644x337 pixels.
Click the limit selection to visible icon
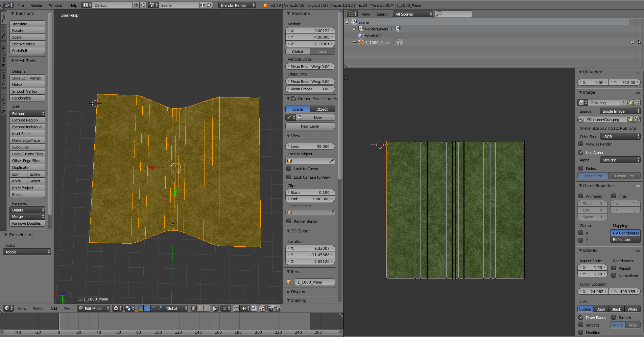coord(215,308)
